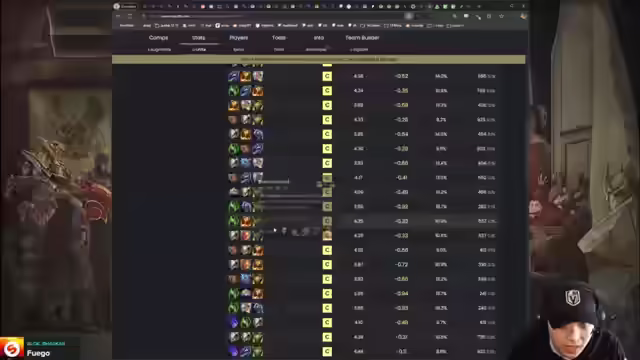Click first green icon in the -0.35 row
This screenshot has height=360, width=640.
(233, 91)
